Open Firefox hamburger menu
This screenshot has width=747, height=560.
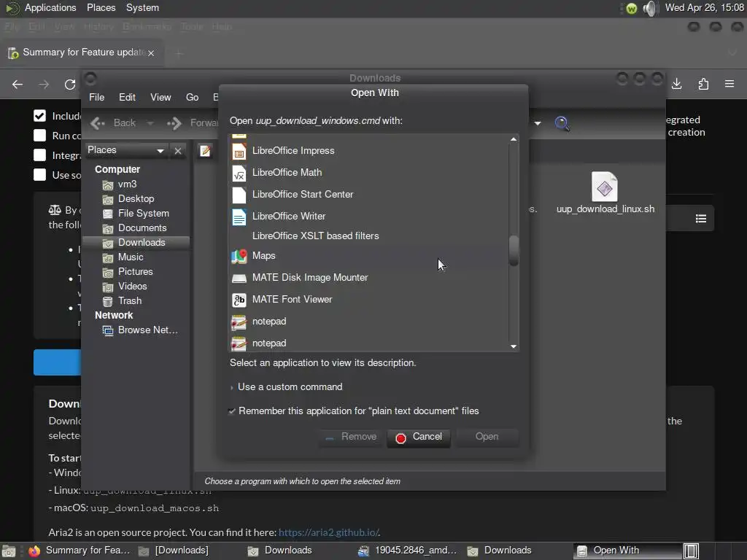point(729,85)
